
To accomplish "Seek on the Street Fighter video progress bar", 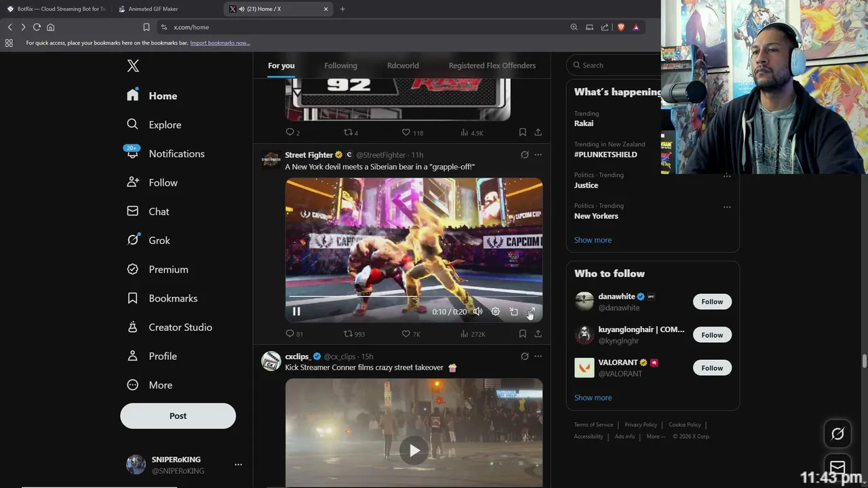I will pyautogui.click(x=414, y=296).
